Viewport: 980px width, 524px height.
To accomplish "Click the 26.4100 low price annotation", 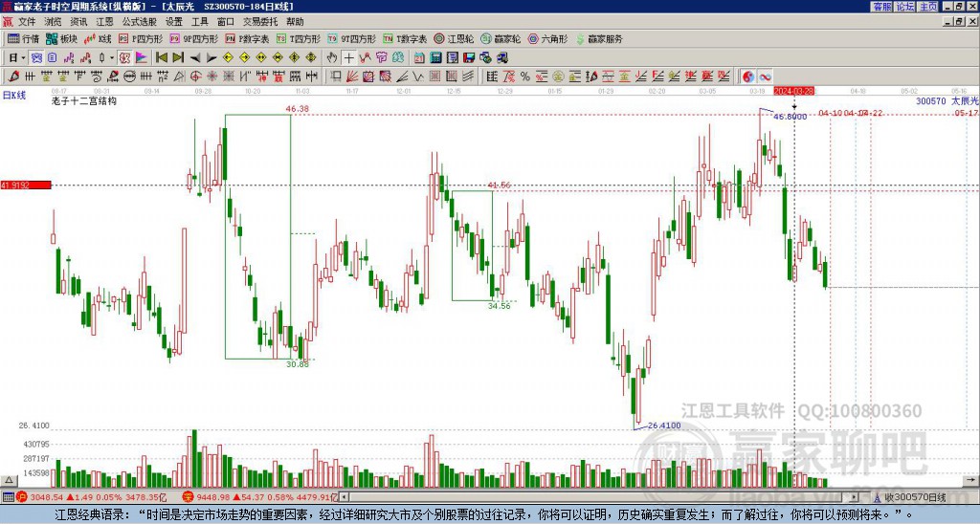I will pyautogui.click(x=664, y=426).
